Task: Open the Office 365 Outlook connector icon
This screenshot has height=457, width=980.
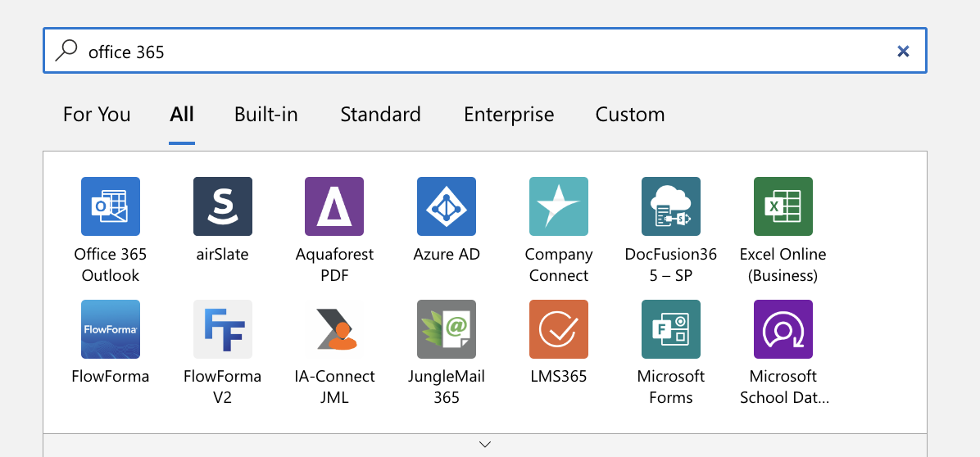Action: (111, 206)
